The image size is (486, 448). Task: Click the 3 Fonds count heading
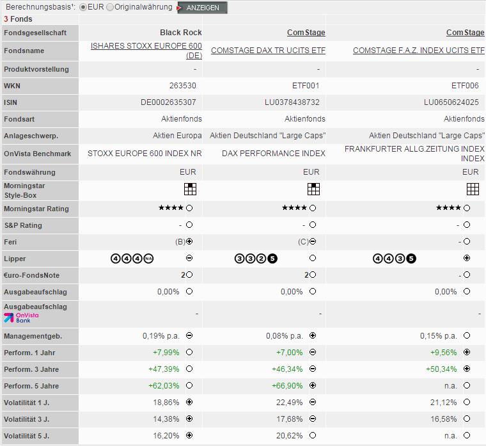click(18, 19)
